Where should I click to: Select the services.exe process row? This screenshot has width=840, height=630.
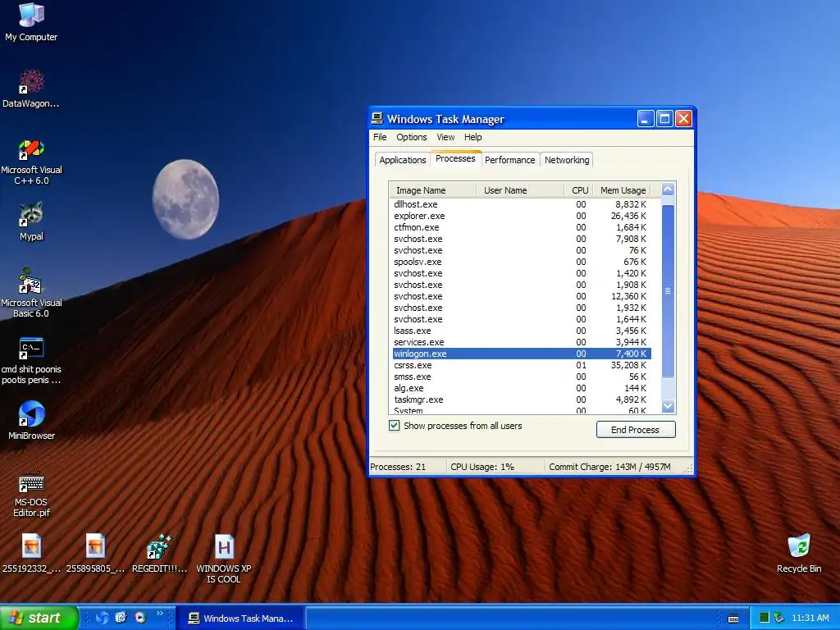(x=521, y=342)
